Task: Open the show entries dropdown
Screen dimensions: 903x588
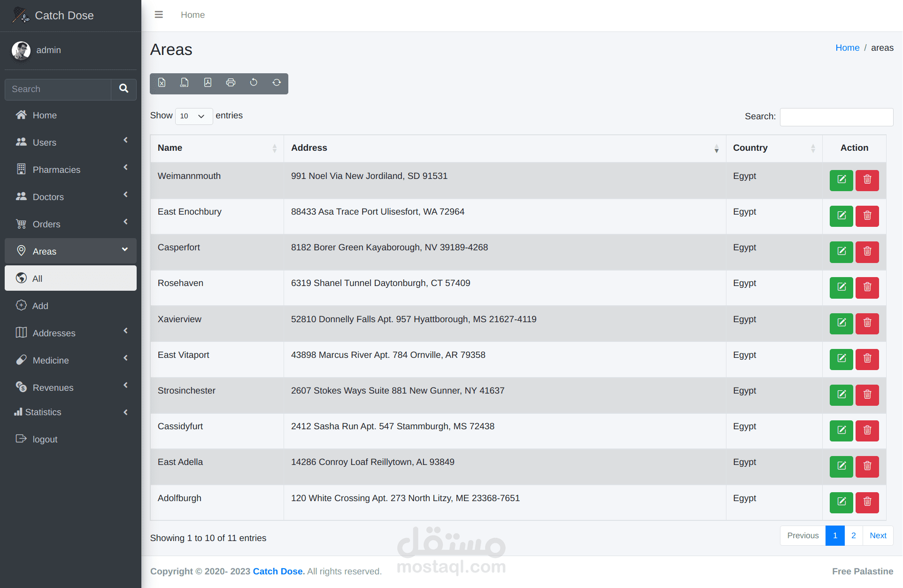Action: (x=193, y=116)
